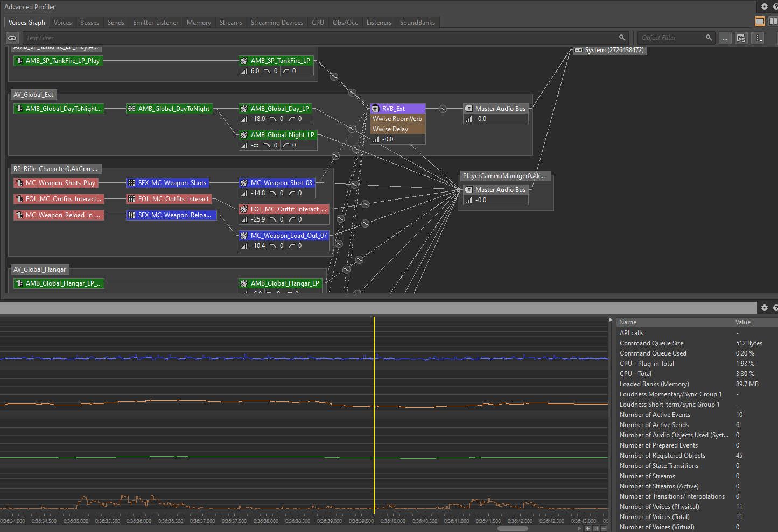
Task: Open the vertical-dots more options dropdown
Action: pyautogui.click(x=758, y=38)
